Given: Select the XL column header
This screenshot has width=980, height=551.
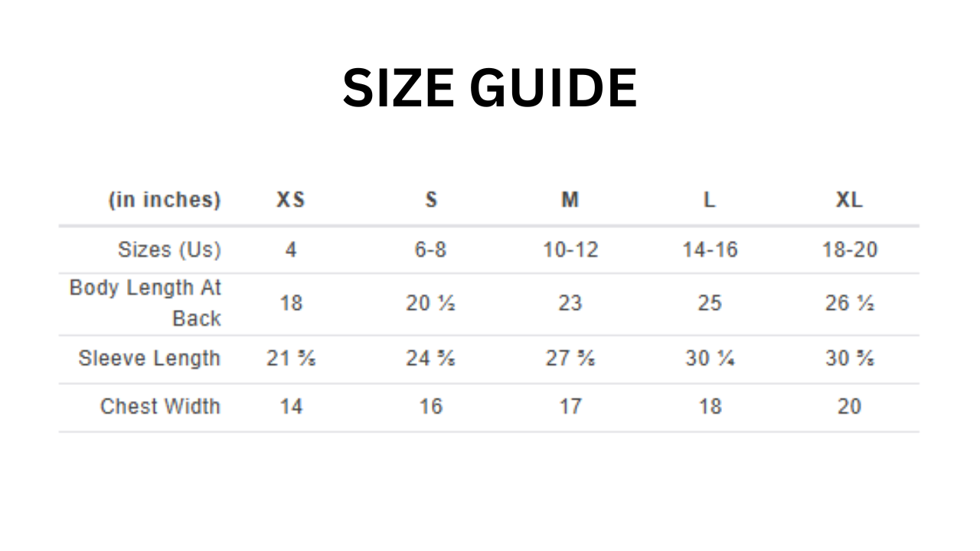Looking at the screenshot, I should coord(849,200).
